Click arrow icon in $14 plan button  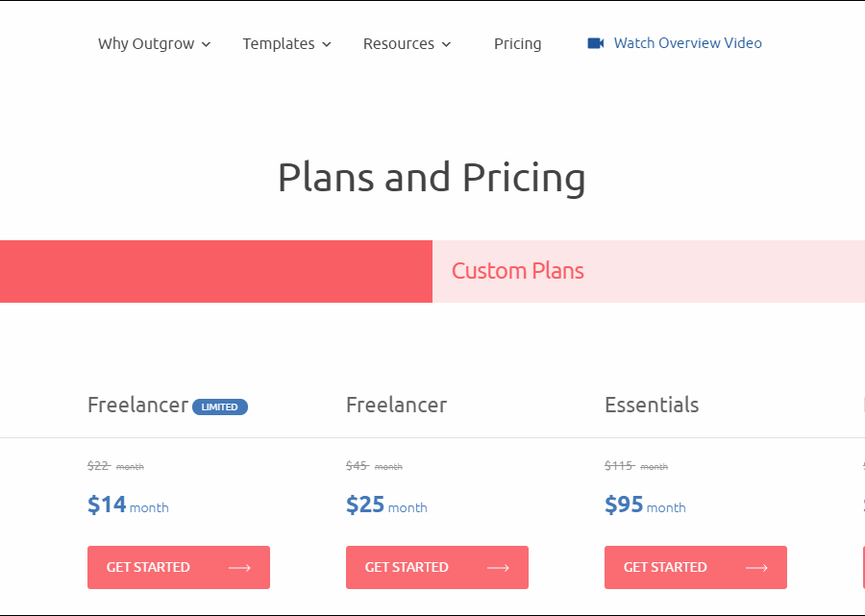pos(239,568)
